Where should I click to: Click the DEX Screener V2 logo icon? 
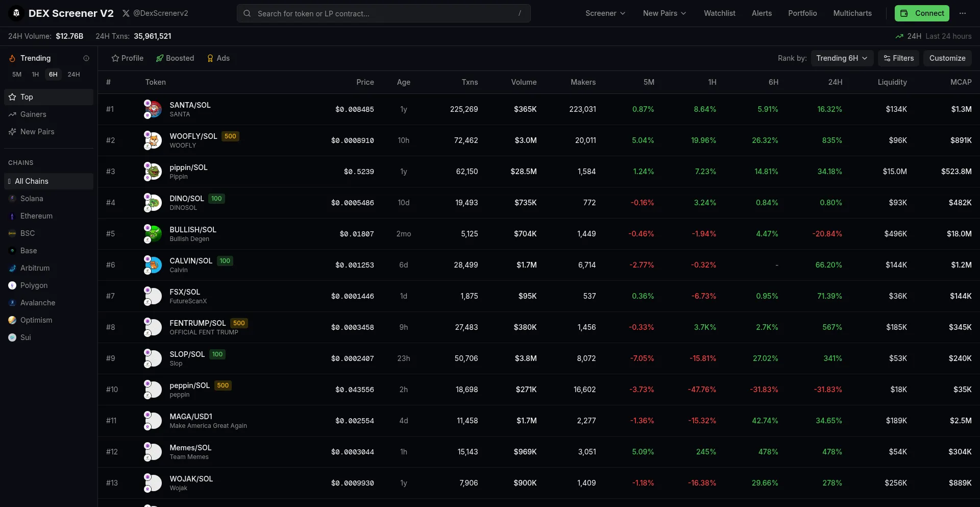click(x=16, y=13)
